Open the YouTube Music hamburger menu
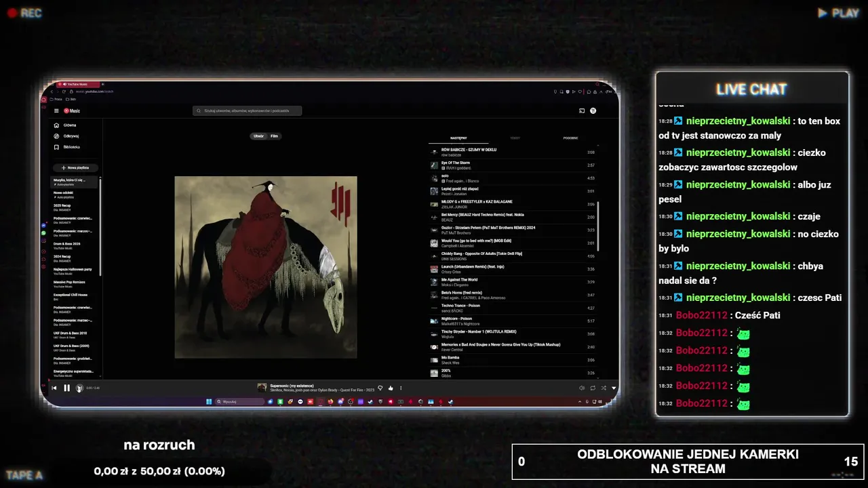868x488 pixels. pos(56,110)
